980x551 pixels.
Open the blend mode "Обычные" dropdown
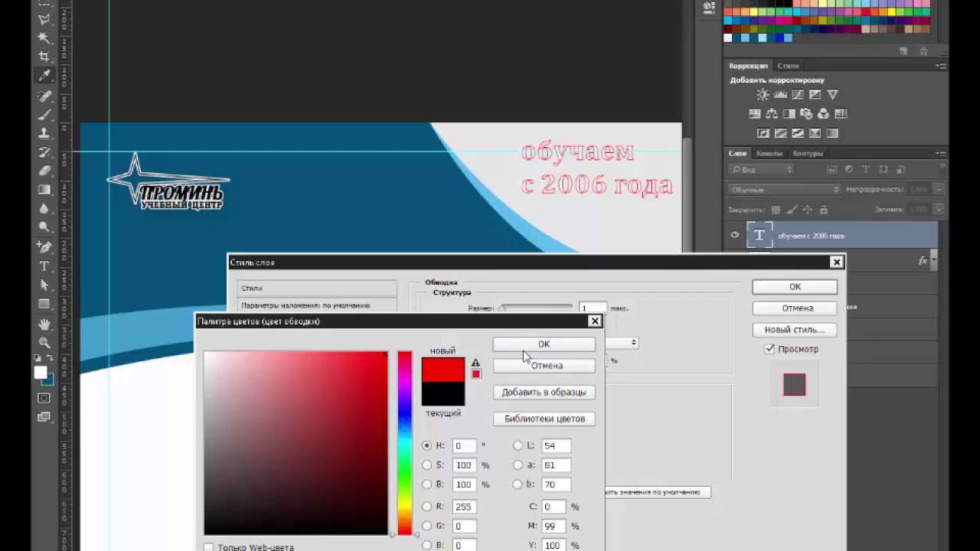pos(783,189)
